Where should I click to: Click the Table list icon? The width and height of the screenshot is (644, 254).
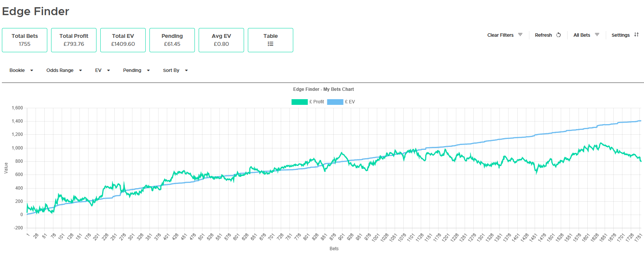click(271, 44)
